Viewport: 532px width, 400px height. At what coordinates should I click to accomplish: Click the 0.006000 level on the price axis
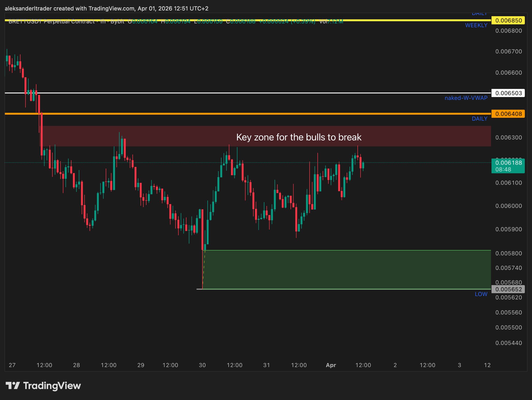point(508,206)
